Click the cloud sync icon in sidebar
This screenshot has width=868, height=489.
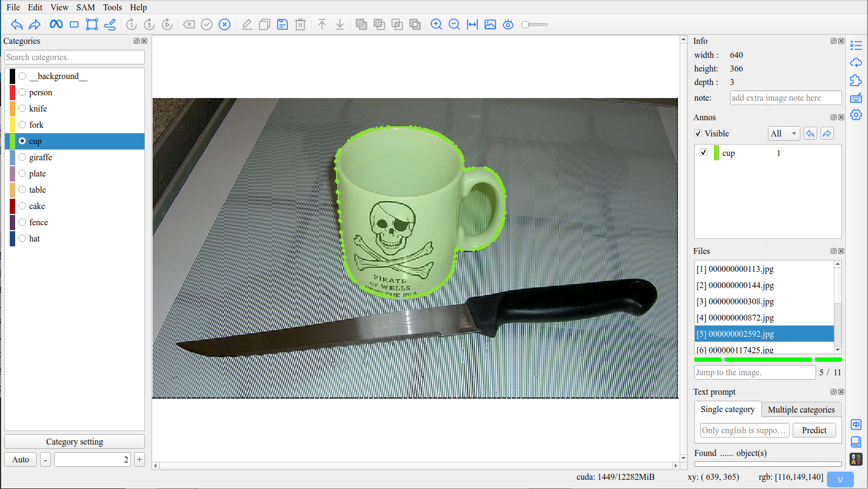tap(856, 63)
